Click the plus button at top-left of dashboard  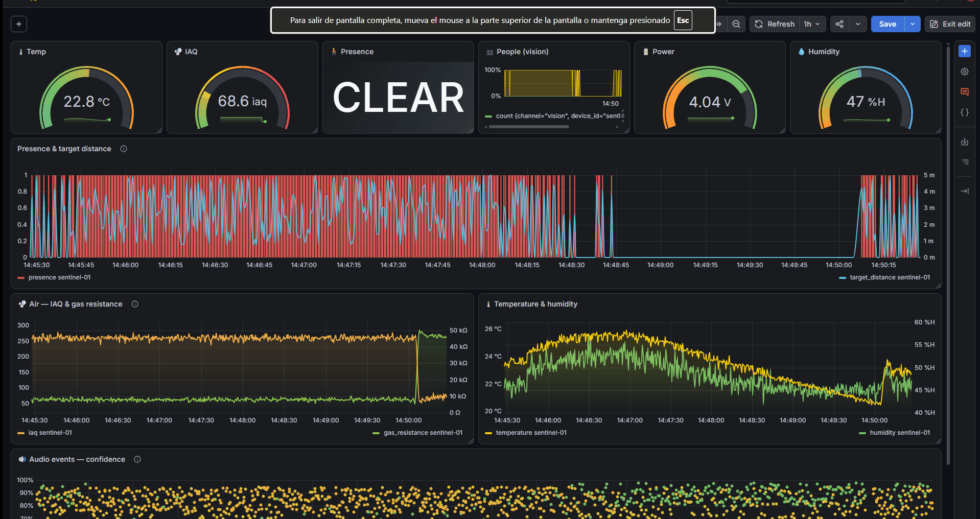point(19,24)
